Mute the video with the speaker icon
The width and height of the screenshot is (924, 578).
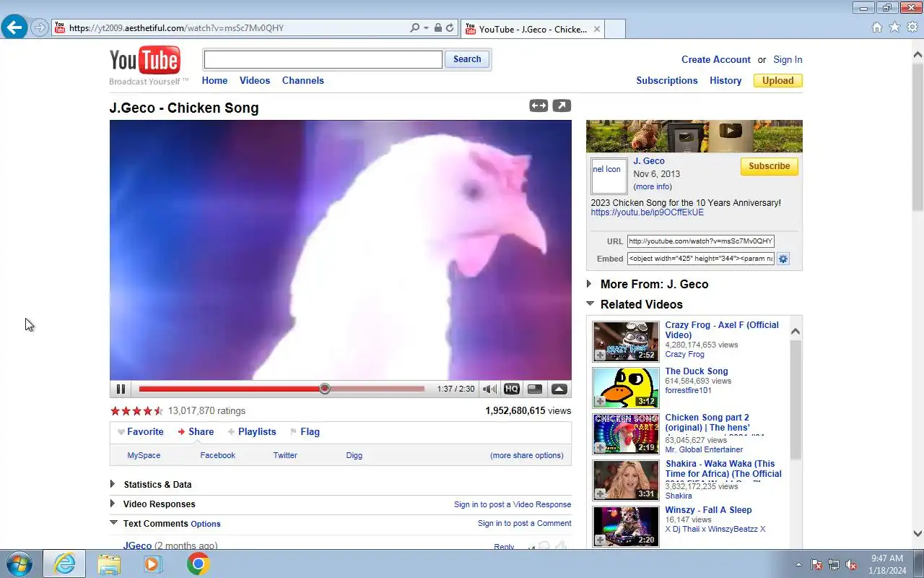(x=489, y=389)
